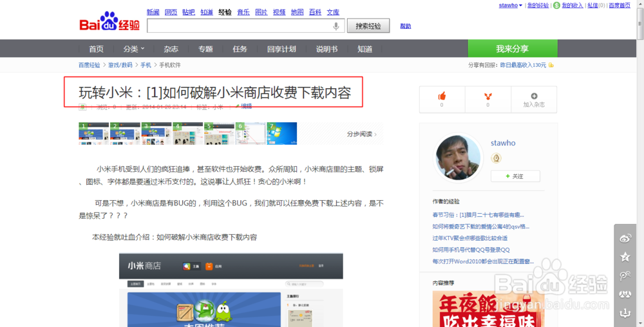Click 私信 link at top right
The image size is (644, 327).
[592, 5]
